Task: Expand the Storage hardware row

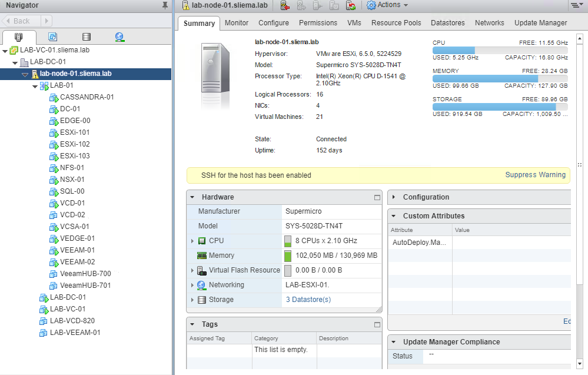Action: [192, 300]
